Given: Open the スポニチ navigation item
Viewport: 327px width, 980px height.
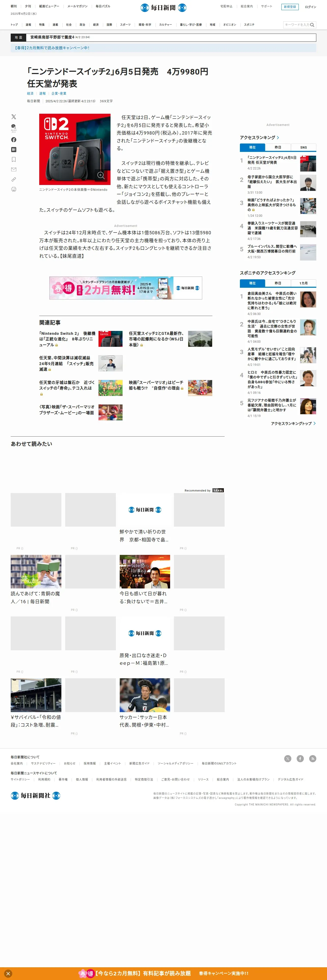Looking at the screenshot, I should [249, 25].
